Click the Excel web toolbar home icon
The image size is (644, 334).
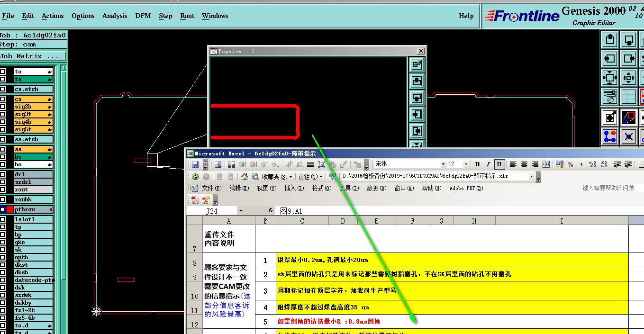pyautogui.click(x=245, y=177)
